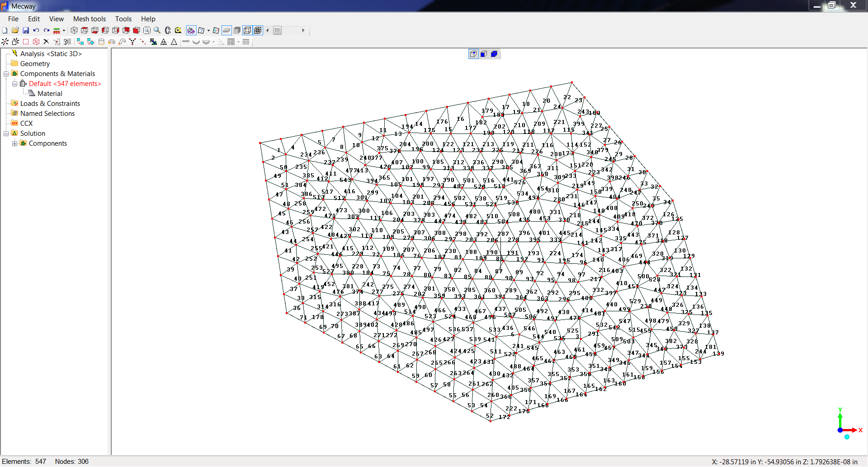
Task: Toggle the half-blue cube view-mode button
Action: coord(484,54)
